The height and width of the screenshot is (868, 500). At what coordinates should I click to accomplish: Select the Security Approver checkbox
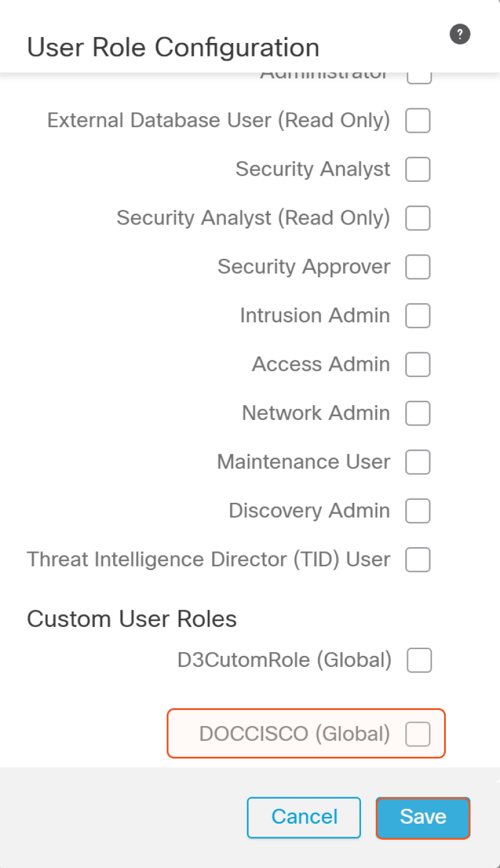[418, 267]
